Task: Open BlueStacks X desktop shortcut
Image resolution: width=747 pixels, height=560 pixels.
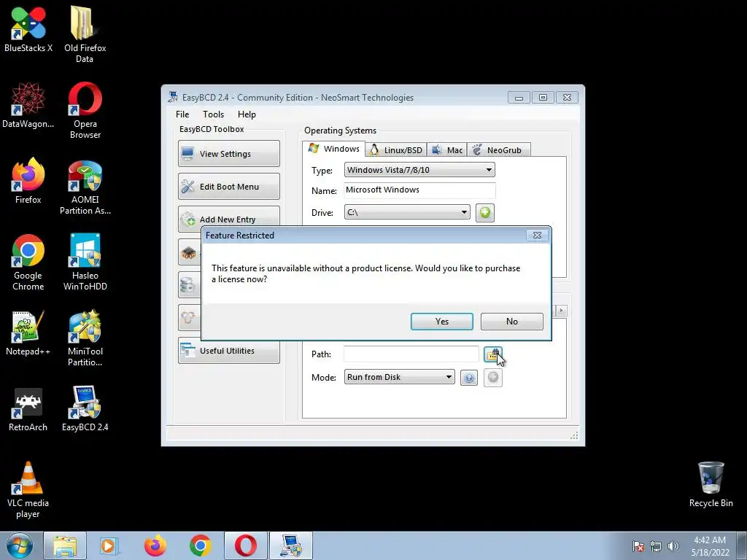Action: pos(28,29)
